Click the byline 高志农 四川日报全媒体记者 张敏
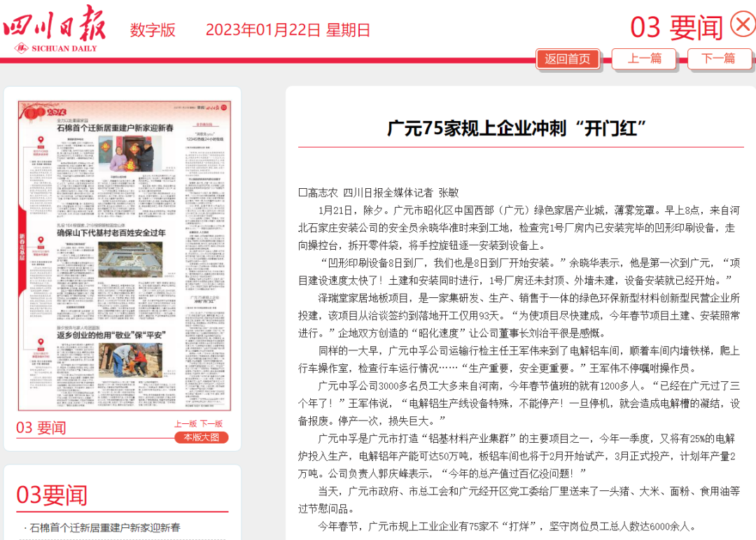This screenshot has width=756, height=540. point(379,192)
